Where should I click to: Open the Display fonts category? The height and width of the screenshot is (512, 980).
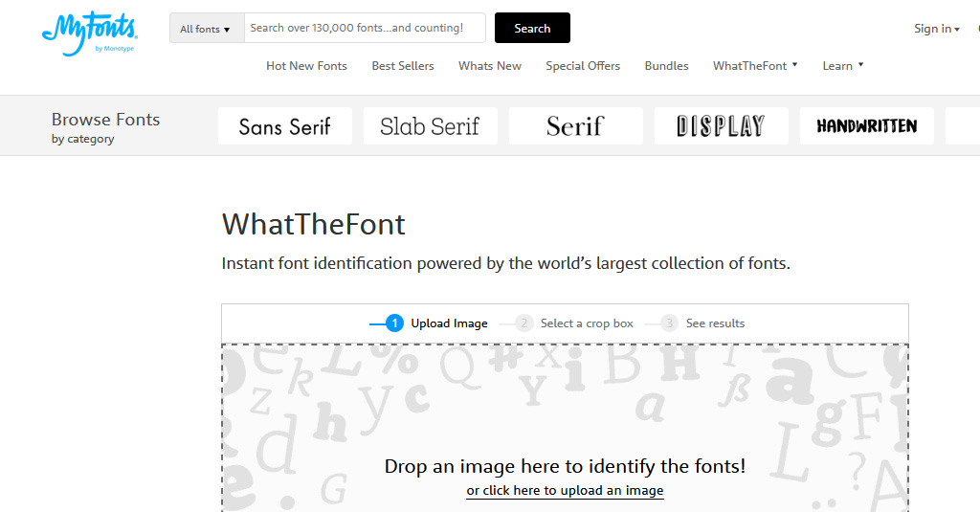tap(722, 126)
